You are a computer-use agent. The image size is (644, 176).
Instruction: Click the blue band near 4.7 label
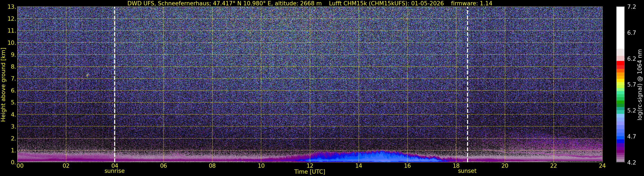click(620, 136)
